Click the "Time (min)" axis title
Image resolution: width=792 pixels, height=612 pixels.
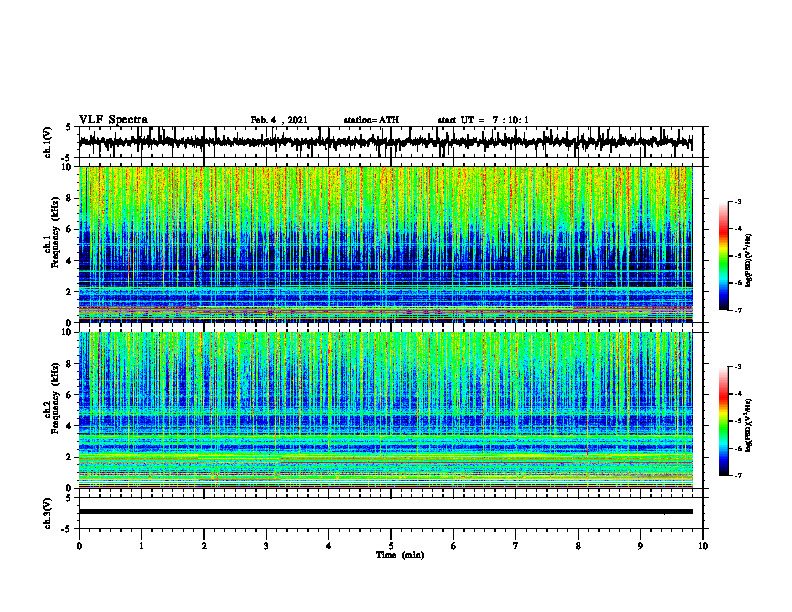click(400, 555)
